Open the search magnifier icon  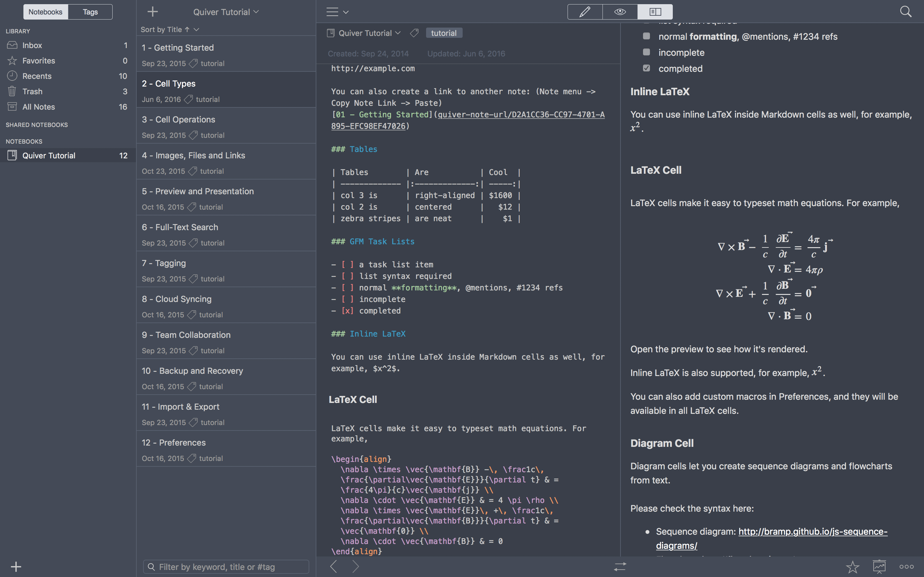[905, 12]
